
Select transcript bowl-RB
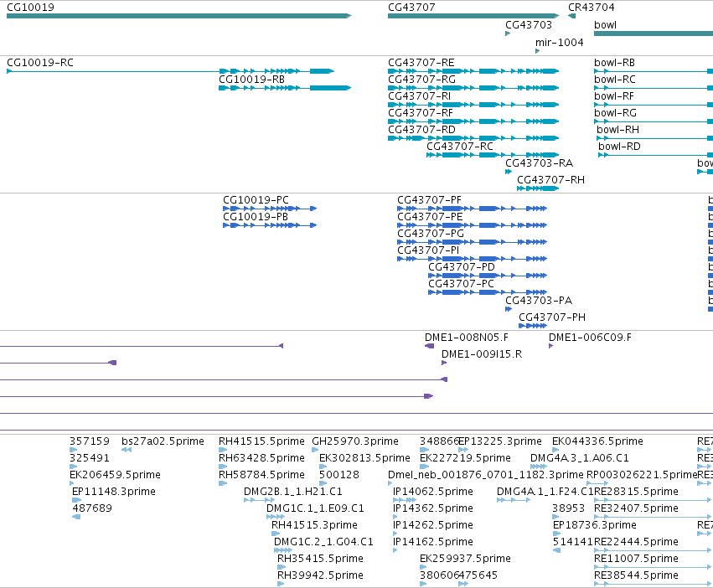[x=654, y=71]
